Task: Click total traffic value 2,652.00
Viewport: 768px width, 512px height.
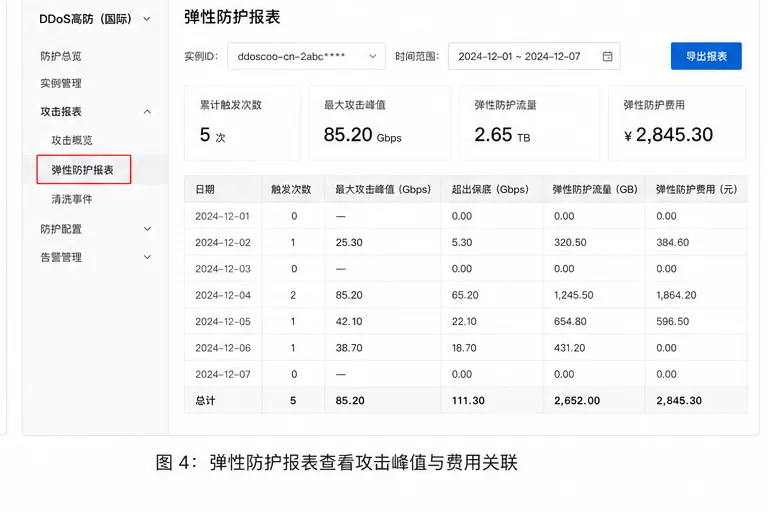Action: point(577,401)
